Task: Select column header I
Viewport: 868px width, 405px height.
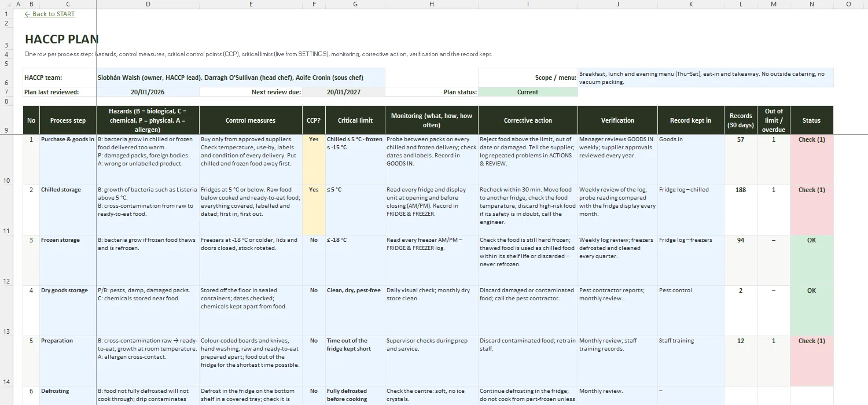Action: coord(528,4)
